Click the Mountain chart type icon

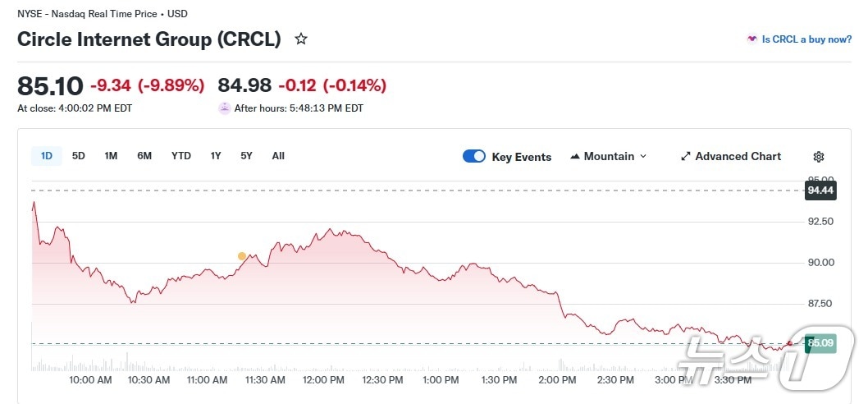(x=575, y=156)
